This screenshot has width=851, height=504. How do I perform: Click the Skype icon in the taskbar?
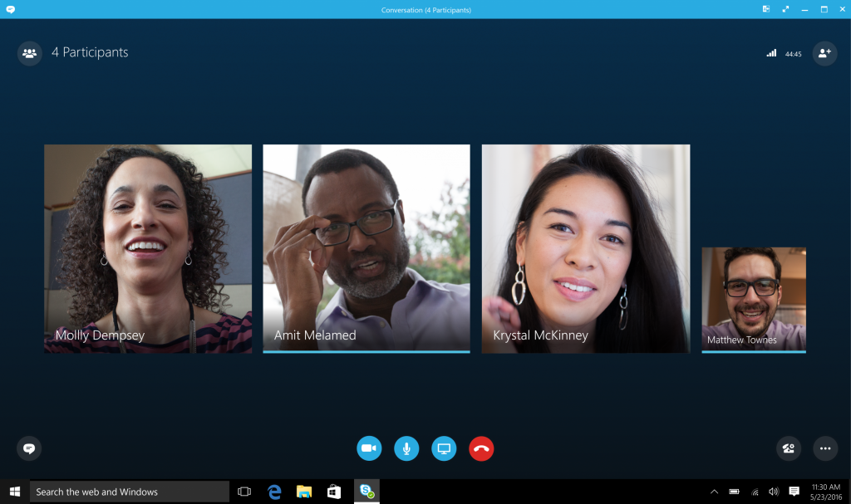pos(364,491)
